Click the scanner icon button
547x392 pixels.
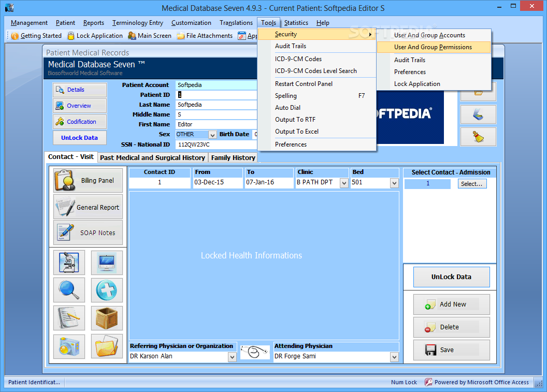tap(478, 114)
